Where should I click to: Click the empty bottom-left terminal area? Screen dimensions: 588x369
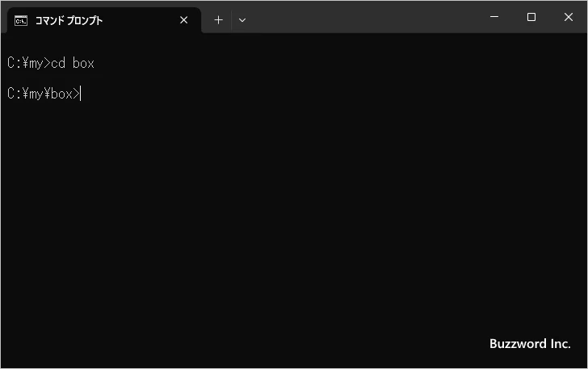(48, 339)
